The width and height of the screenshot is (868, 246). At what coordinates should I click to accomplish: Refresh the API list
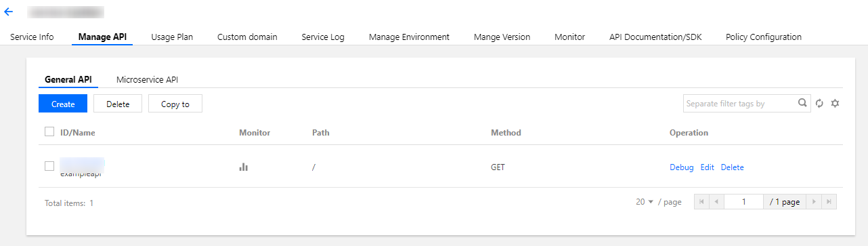[x=819, y=104]
